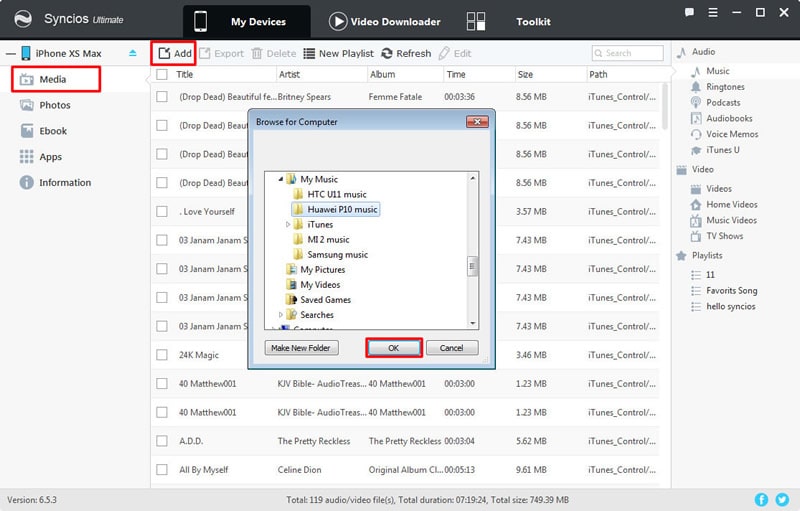The width and height of the screenshot is (800, 511).
Task: Check the Britney Spears Femme Fatale row
Action: [x=162, y=96]
